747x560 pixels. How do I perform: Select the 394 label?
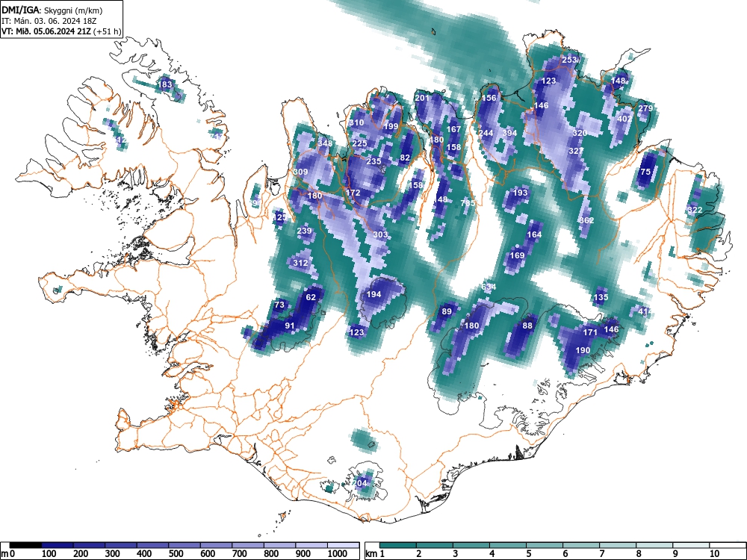click(x=509, y=133)
